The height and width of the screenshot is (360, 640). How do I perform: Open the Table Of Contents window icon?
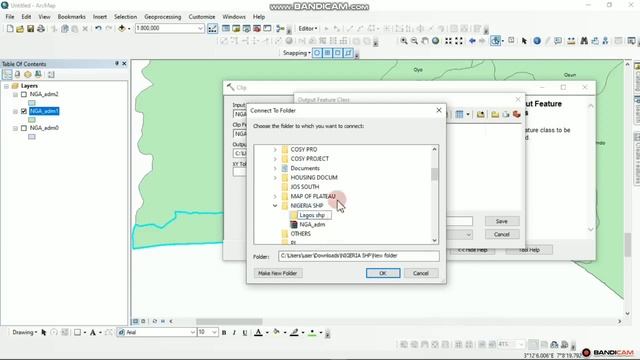point(226,29)
